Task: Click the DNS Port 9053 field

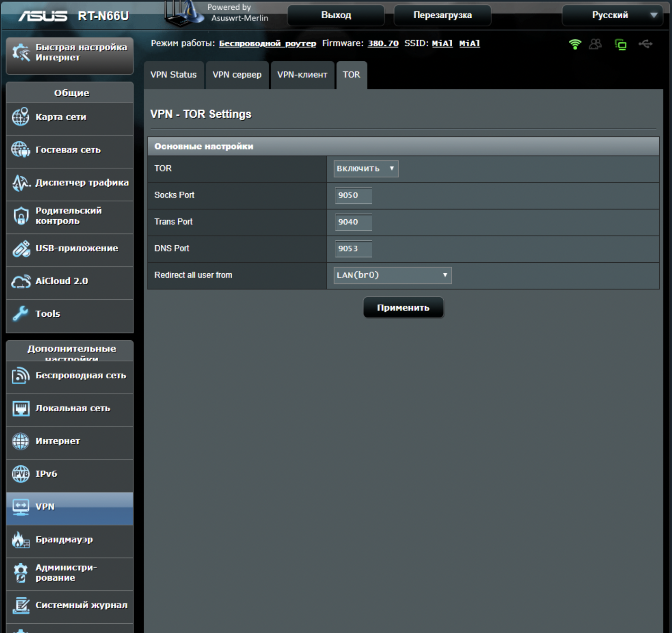Action: point(353,249)
